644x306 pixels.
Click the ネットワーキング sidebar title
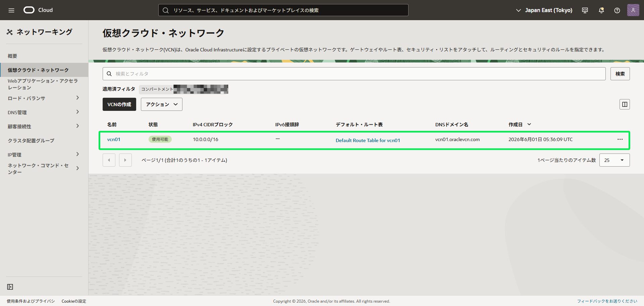45,32
